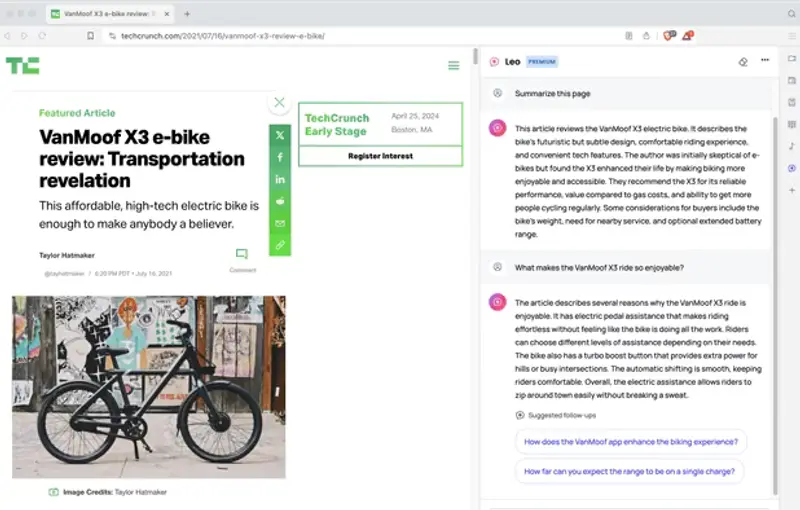Copy article link via chain icon

[x=280, y=245]
